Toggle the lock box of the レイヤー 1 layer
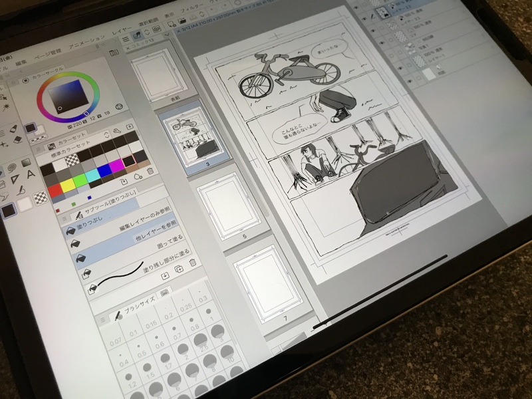 click(410, 65)
